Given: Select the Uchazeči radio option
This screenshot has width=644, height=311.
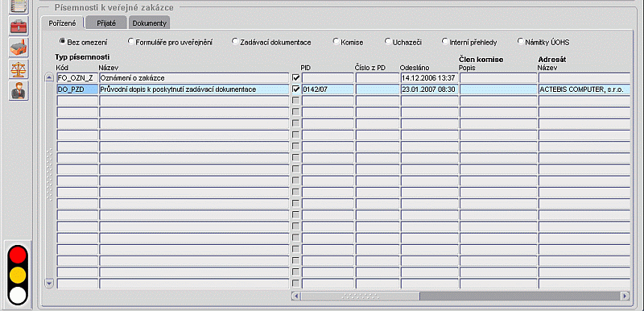Looking at the screenshot, I should [x=403, y=42].
